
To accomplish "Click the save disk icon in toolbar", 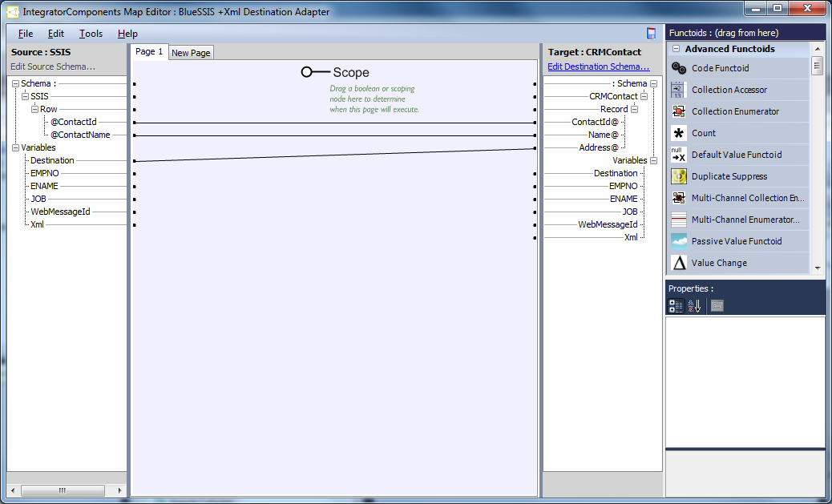I will coord(651,34).
